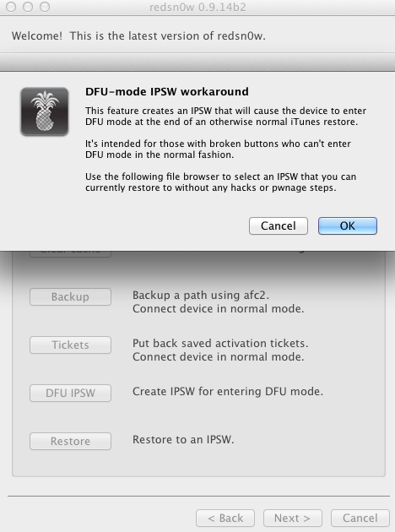Screen dimensions: 395x532
Task: Click 'Put back saved activation tickets' description
Action: [220, 344]
